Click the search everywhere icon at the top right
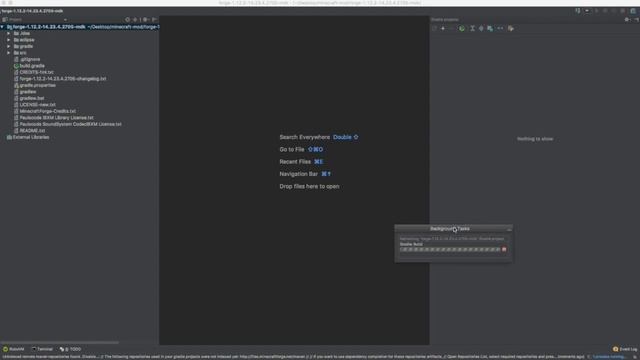Image resolution: width=640 pixels, height=360 pixels. tap(633, 11)
